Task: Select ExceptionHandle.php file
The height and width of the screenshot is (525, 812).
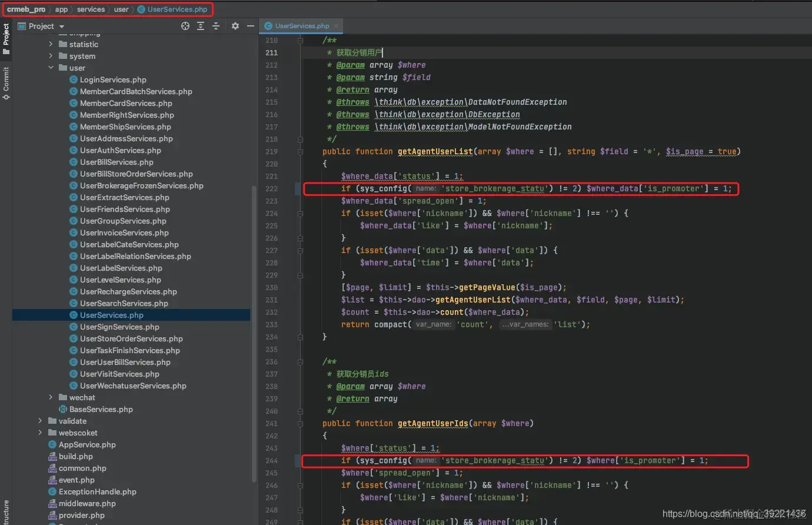Action: [x=97, y=491]
